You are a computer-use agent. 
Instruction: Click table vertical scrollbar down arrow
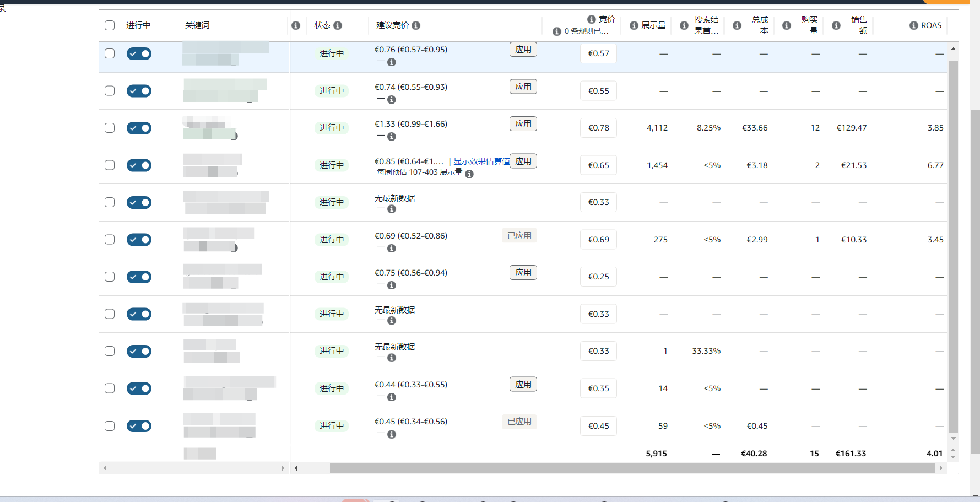pyautogui.click(x=953, y=439)
